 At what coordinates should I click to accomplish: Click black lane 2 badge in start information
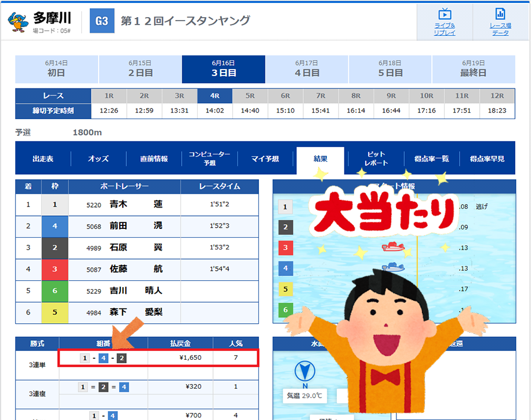click(x=285, y=227)
